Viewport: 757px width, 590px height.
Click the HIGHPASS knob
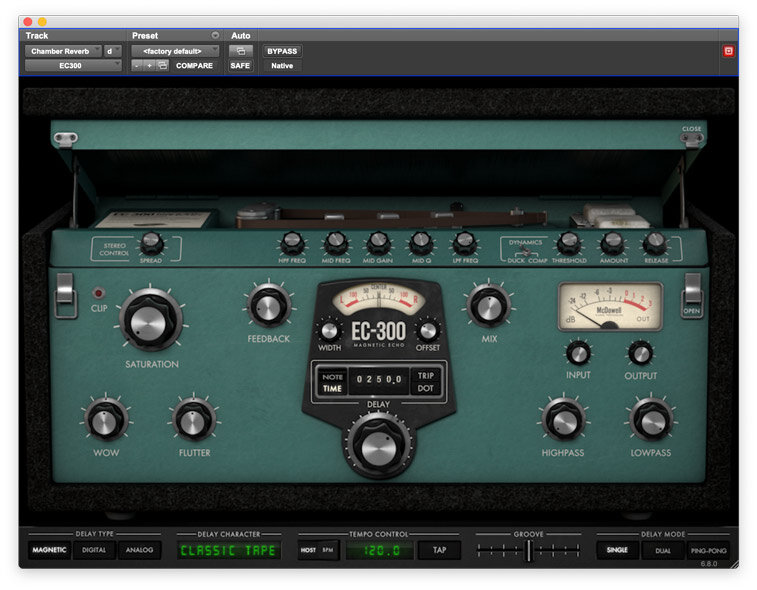pos(563,421)
